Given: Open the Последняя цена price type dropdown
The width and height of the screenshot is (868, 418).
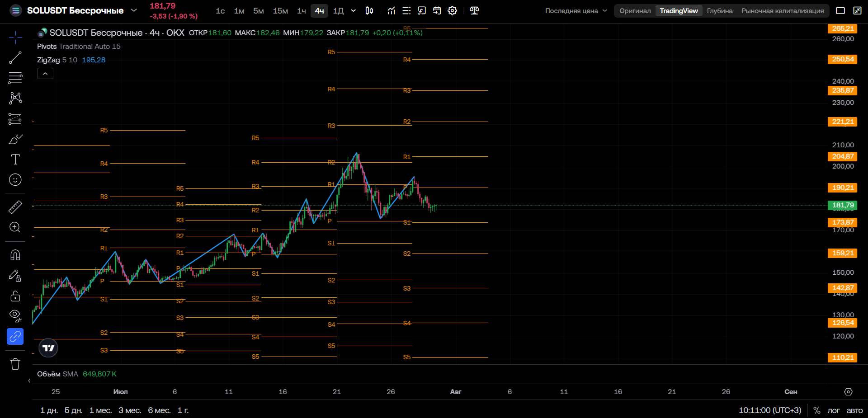Looking at the screenshot, I should click(576, 11).
